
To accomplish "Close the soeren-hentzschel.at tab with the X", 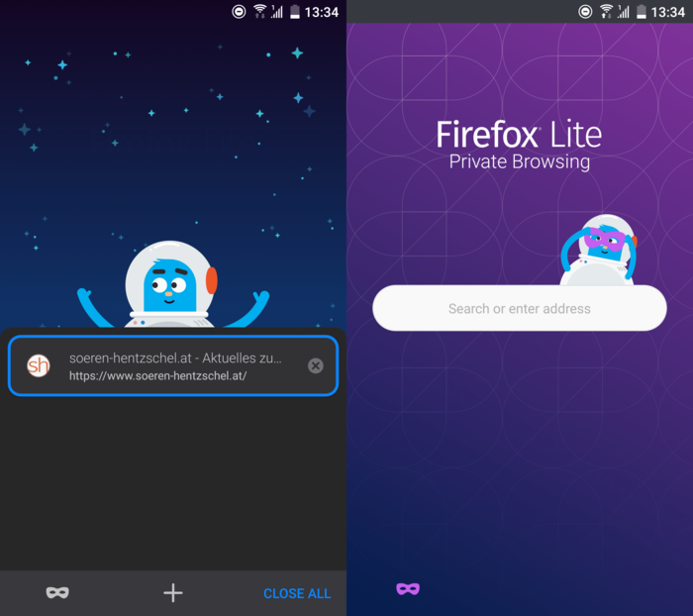I will click(x=316, y=365).
